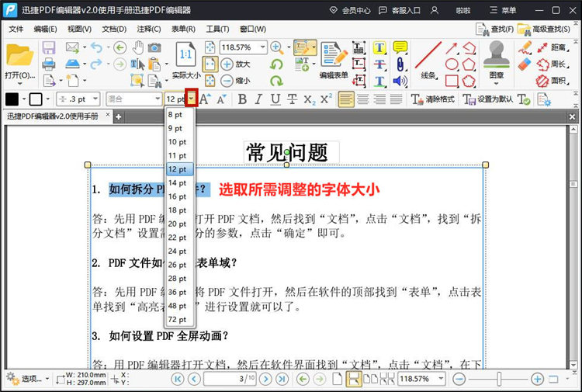
Task: Select the Perimeter 周长 measuring tool
Action: click(x=553, y=64)
